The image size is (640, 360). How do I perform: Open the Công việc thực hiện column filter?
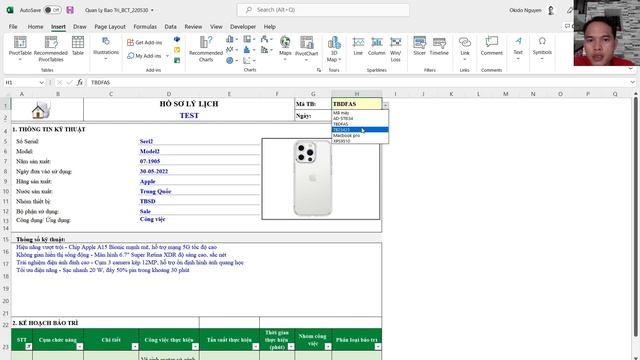click(195, 347)
